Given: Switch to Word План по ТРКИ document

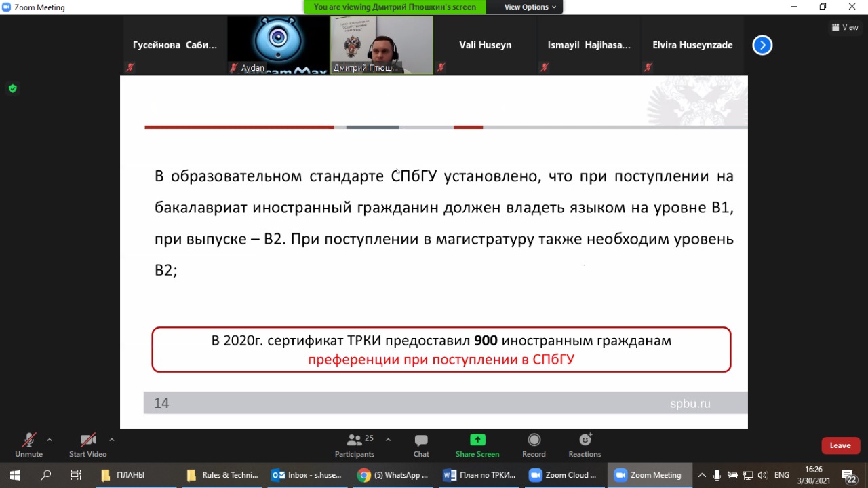Looking at the screenshot, I should [x=479, y=475].
